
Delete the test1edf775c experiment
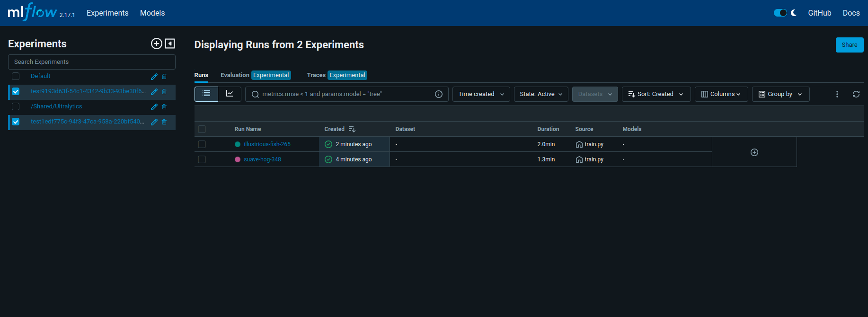164,122
